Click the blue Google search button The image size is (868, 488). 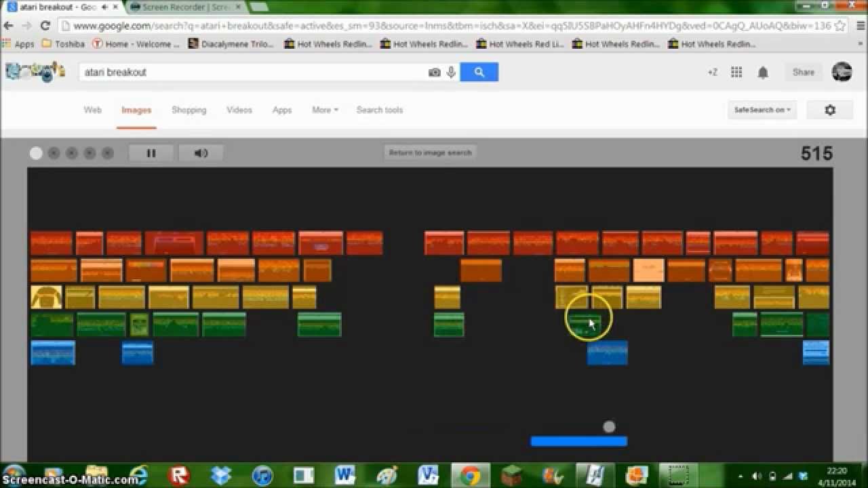coord(479,72)
